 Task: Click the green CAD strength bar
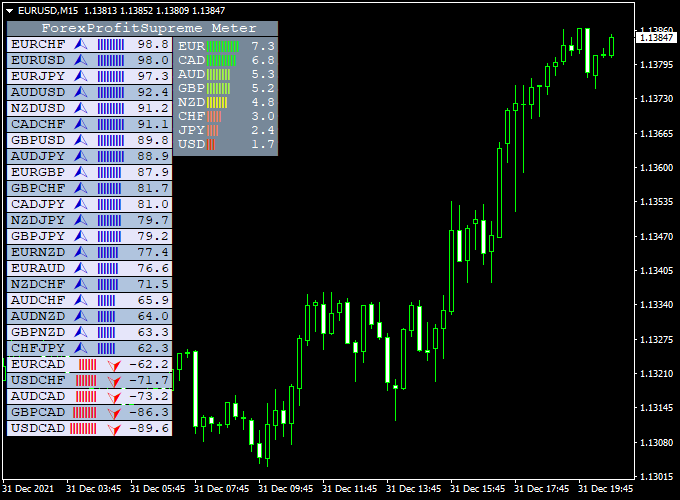coord(222,60)
